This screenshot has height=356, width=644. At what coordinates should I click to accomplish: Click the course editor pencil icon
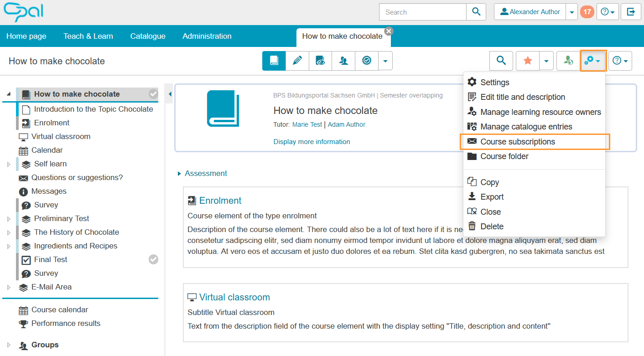click(297, 61)
